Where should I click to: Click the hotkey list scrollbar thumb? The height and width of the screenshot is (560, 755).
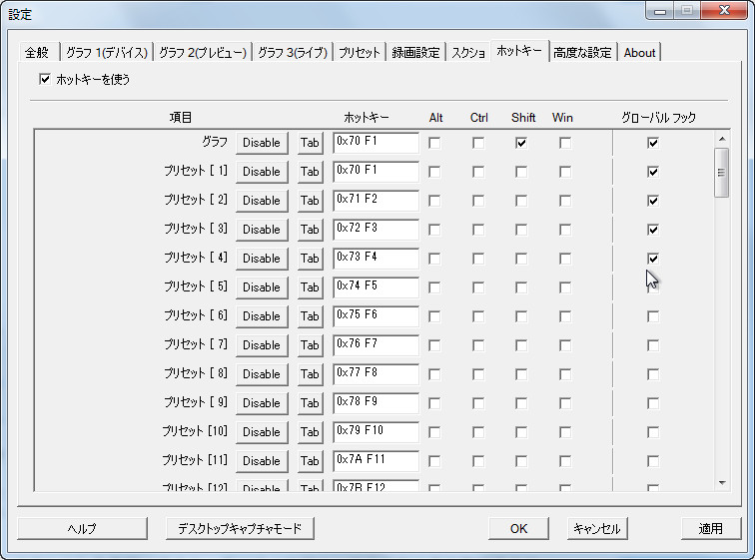(x=722, y=173)
